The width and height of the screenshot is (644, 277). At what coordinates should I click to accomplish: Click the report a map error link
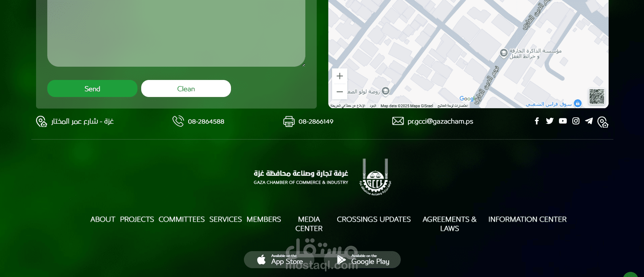coord(348,106)
